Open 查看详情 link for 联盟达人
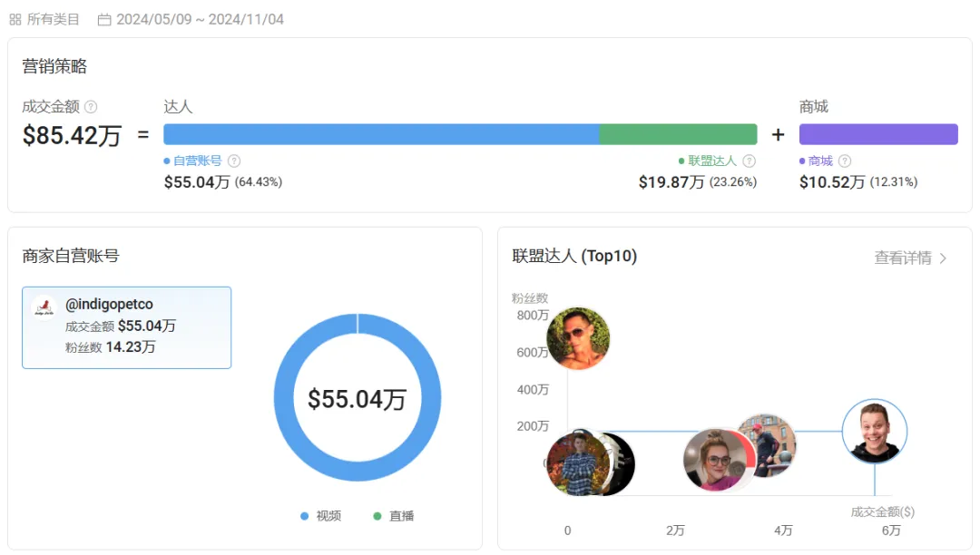 click(902, 258)
